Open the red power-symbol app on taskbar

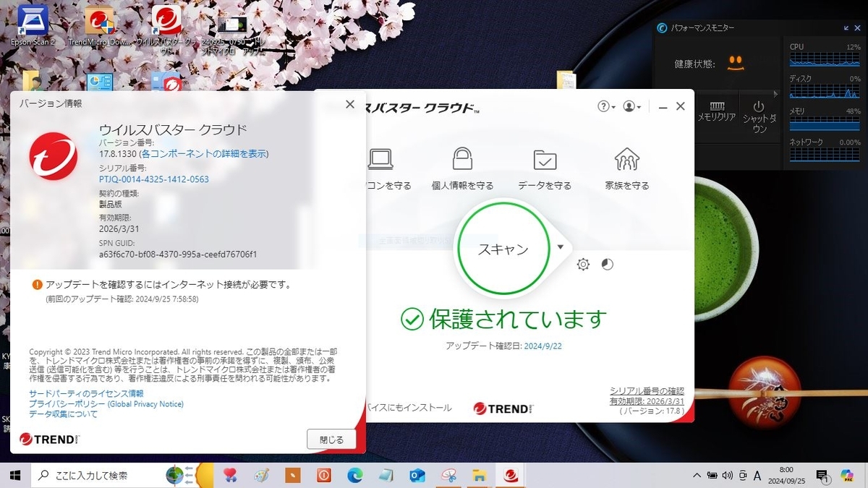(x=323, y=475)
